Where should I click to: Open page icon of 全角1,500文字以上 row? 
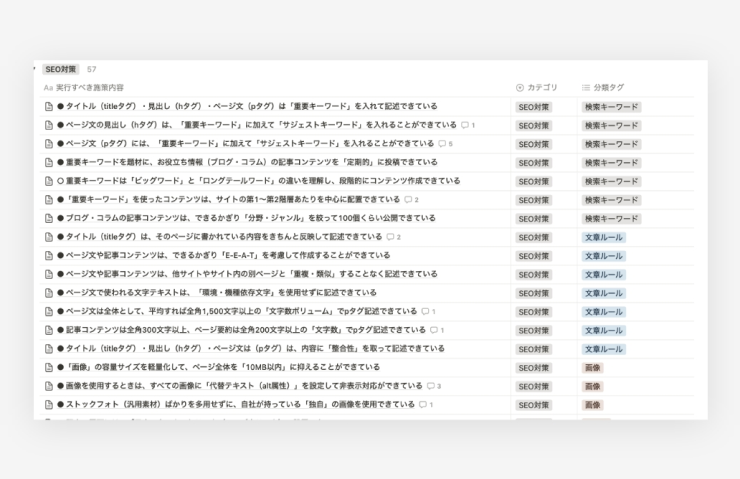pyautogui.click(x=49, y=311)
